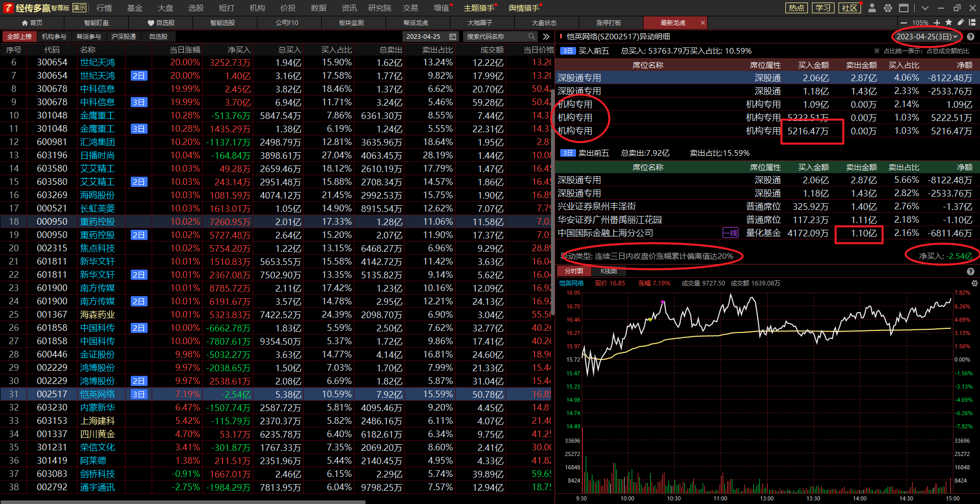The width and height of the screenshot is (980, 504).
Task: Switch to the 涨停打板 tab
Action: (609, 23)
